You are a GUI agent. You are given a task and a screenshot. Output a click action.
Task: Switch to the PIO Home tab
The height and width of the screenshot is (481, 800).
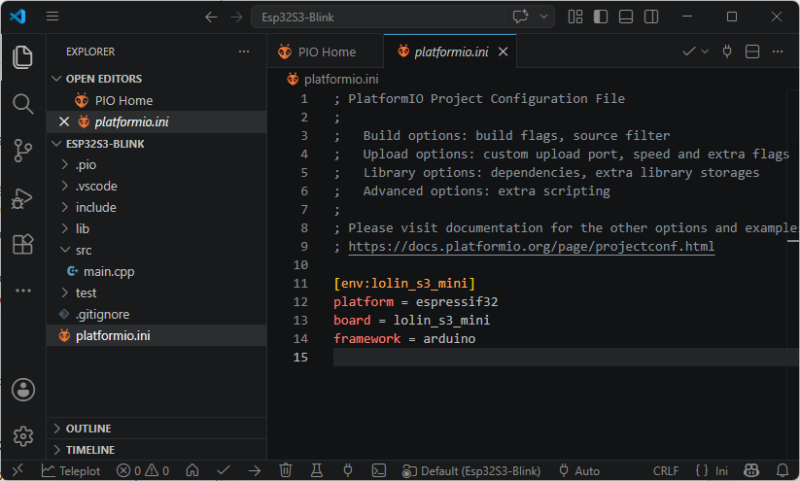tap(325, 52)
